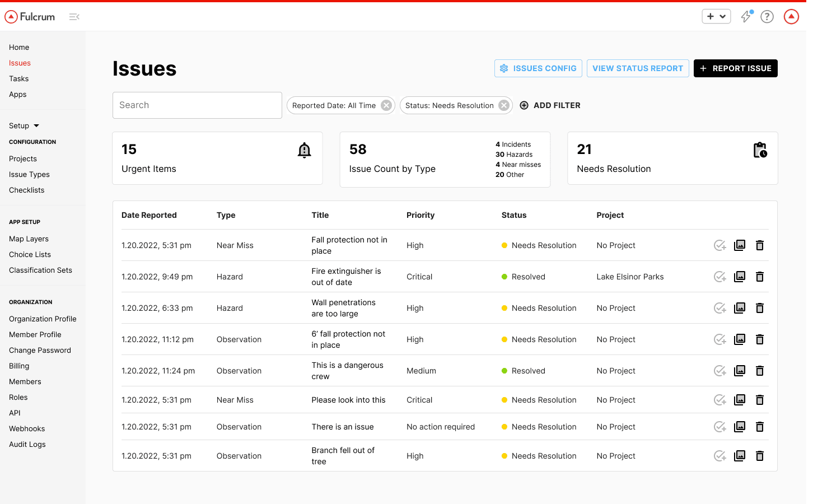The height and width of the screenshot is (504, 813).
Task: View photos for Fire extinguisher issue
Action: pos(740,277)
